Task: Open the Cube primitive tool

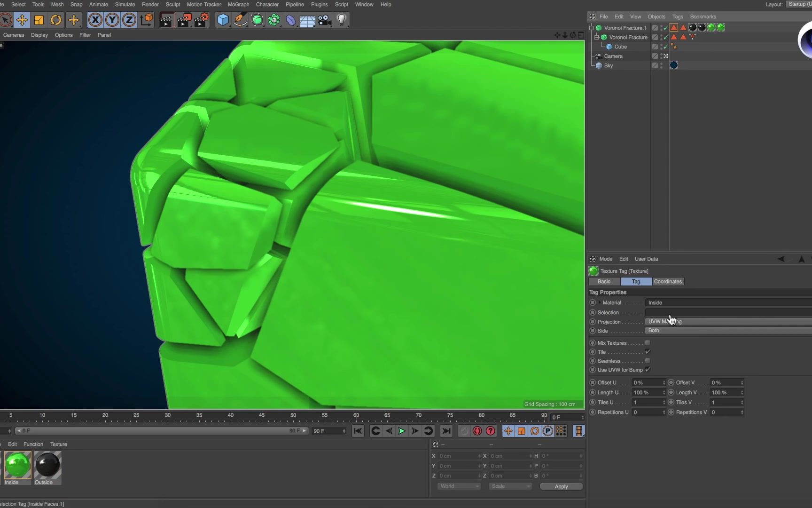Action: (223, 20)
